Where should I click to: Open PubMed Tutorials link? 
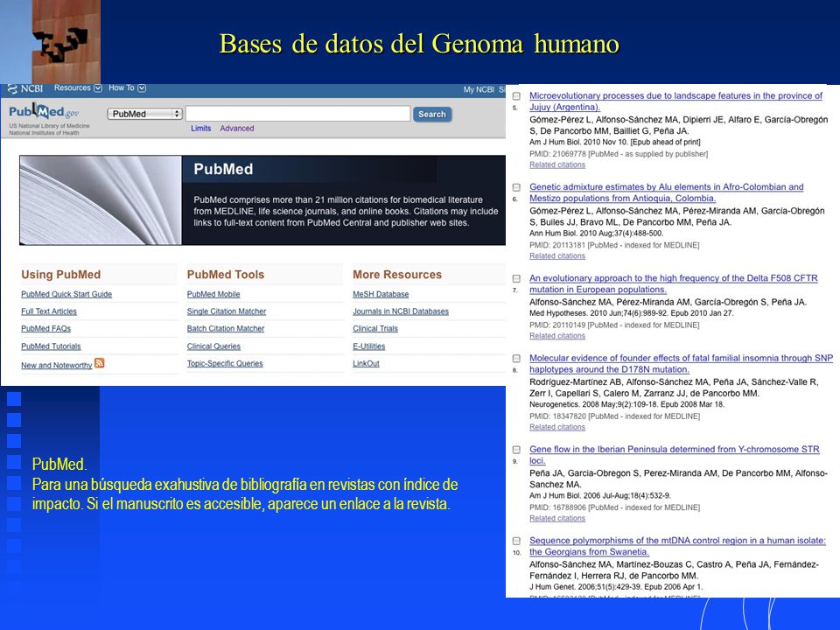51,346
